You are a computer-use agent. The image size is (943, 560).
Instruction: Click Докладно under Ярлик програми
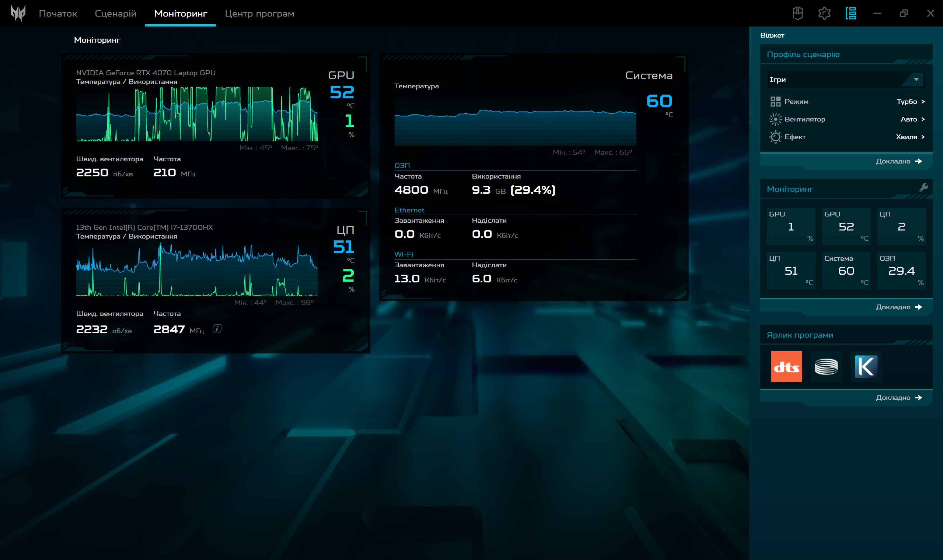899,397
